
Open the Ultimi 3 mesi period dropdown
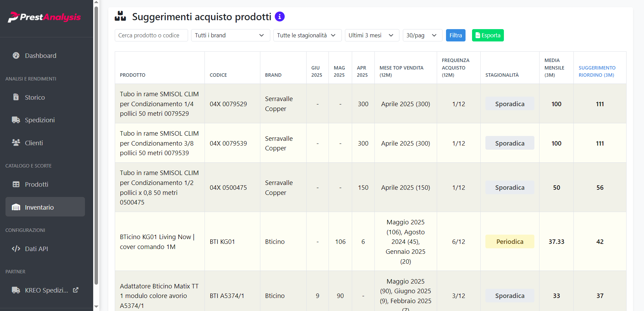click(371, 35)
